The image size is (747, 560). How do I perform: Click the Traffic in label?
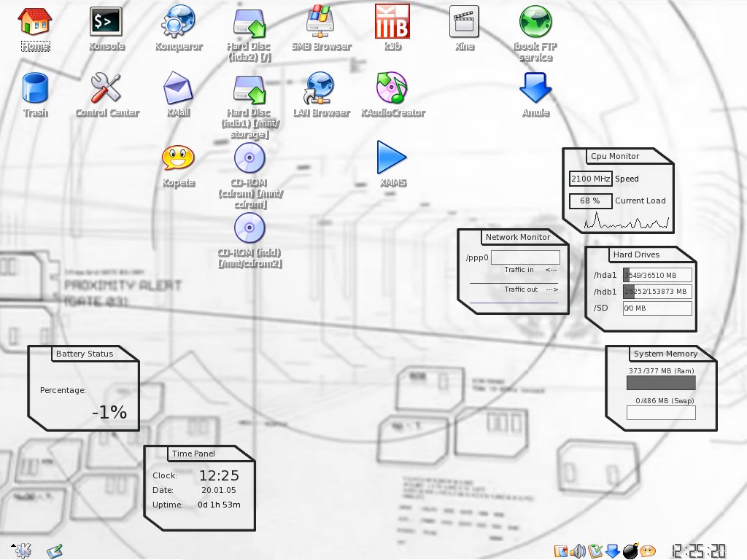tap(519, 270)
